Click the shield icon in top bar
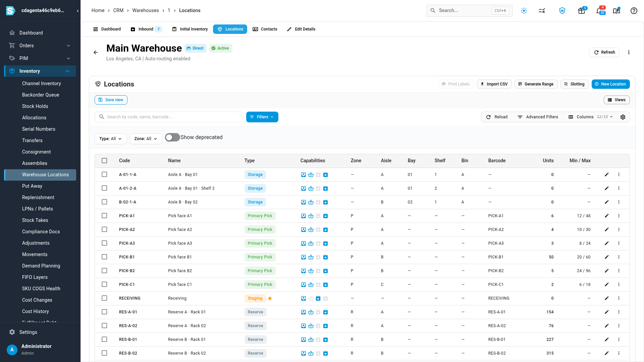The height and width of the screenshot is (362, 644). pos(562,11)
